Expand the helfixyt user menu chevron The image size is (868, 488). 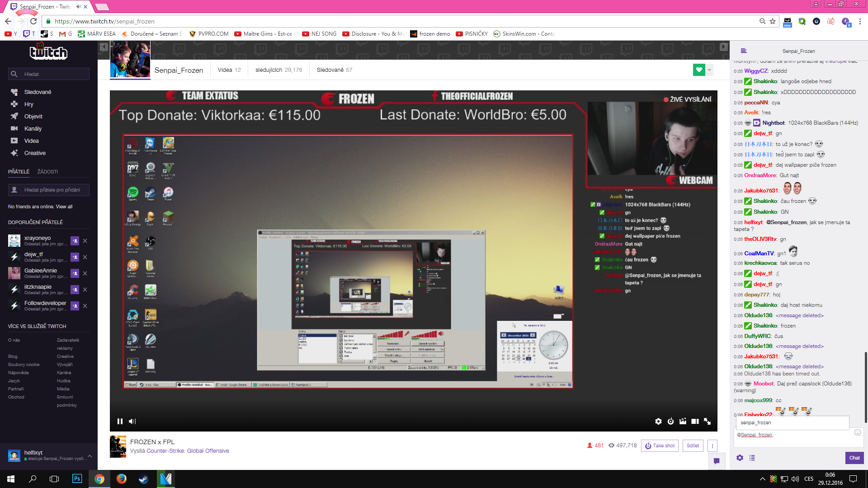[x=90, y=456]
